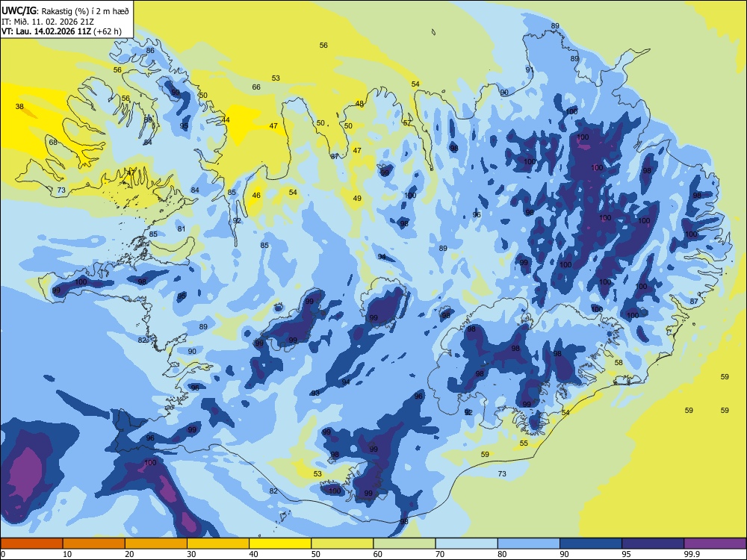Click the humidity value '55' on the map
The image size is (747, 560).
[524, 443]
